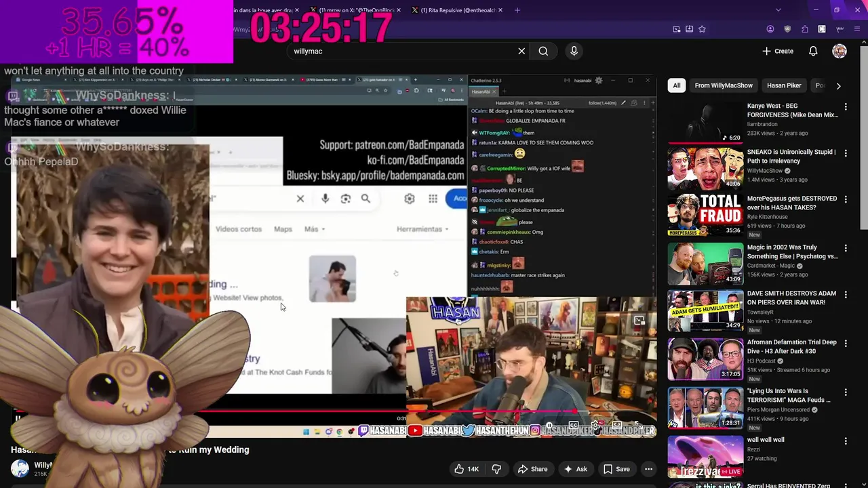The image size is (868, 488).
Task: Close the 'Rita Repulsive' browser tab
Action: 501,10
